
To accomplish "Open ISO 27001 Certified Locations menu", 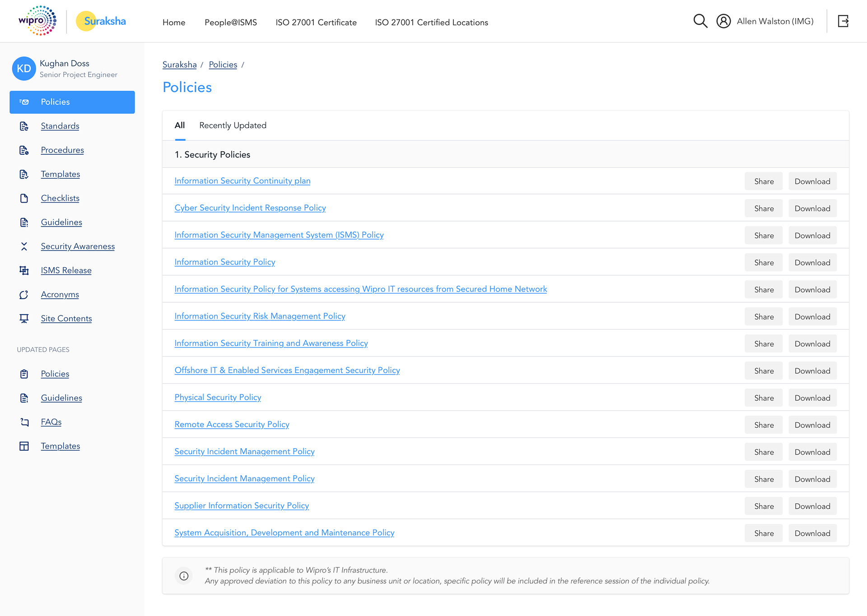I will pyautogui.click(x=431, y=23).
